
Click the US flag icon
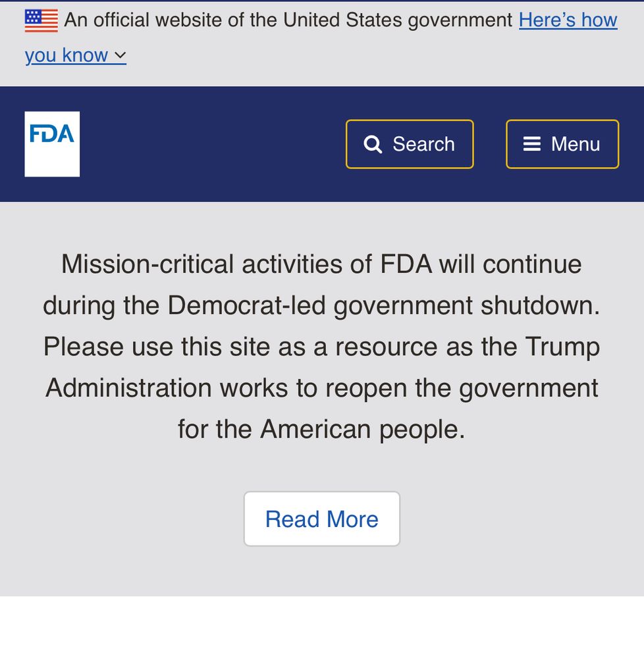[x=41, y=20]
